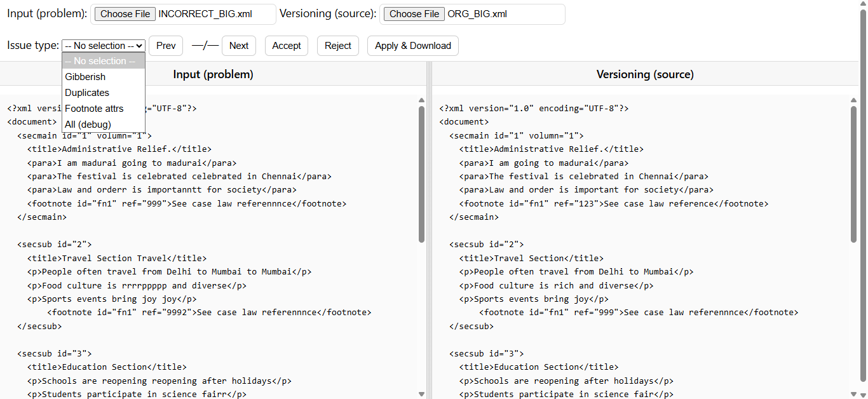Click the ORG_BIG.xml filename field
The height and width of the screenshot is (399, 868).
pyautogui.click(x=502, y=13)
